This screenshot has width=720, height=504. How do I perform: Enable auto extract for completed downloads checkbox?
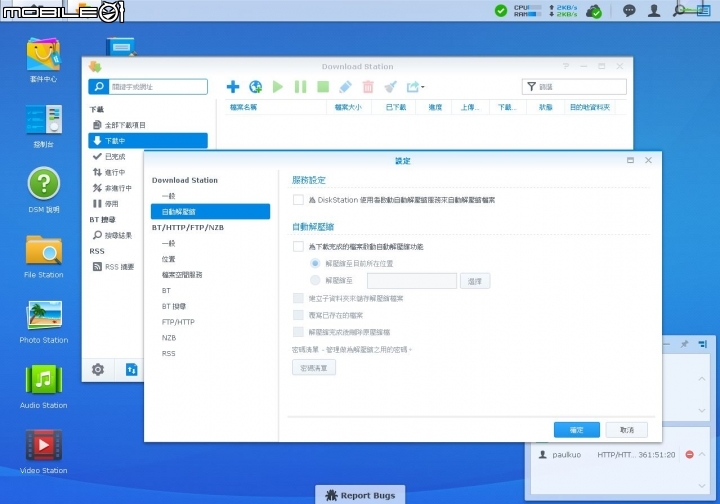click(298, 246)
